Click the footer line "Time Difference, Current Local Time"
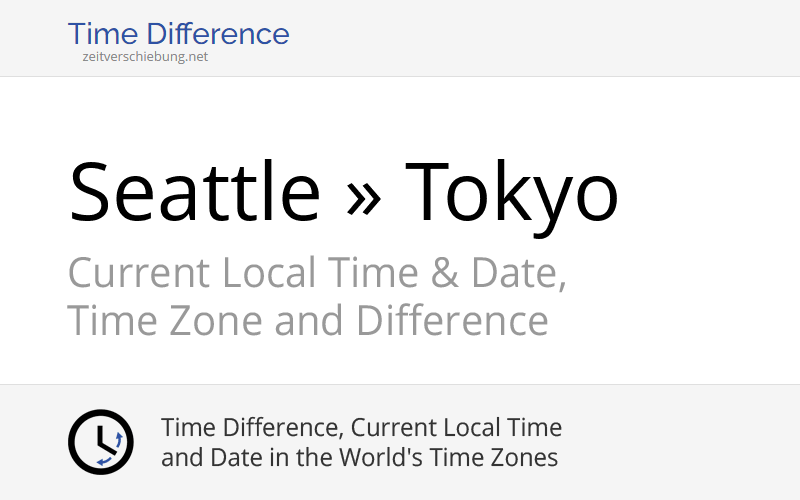The height and width of the screenshot is (500, 800). click(361, 428)
